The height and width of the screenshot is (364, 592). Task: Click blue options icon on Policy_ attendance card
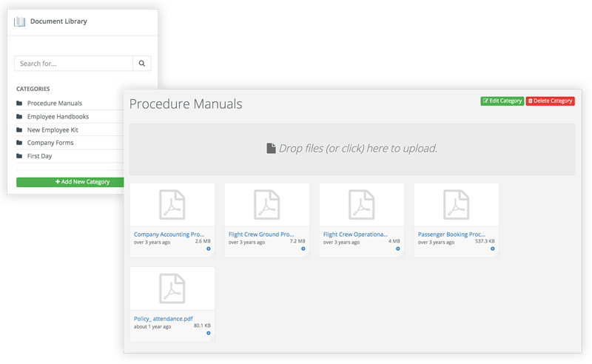[209, 334]
